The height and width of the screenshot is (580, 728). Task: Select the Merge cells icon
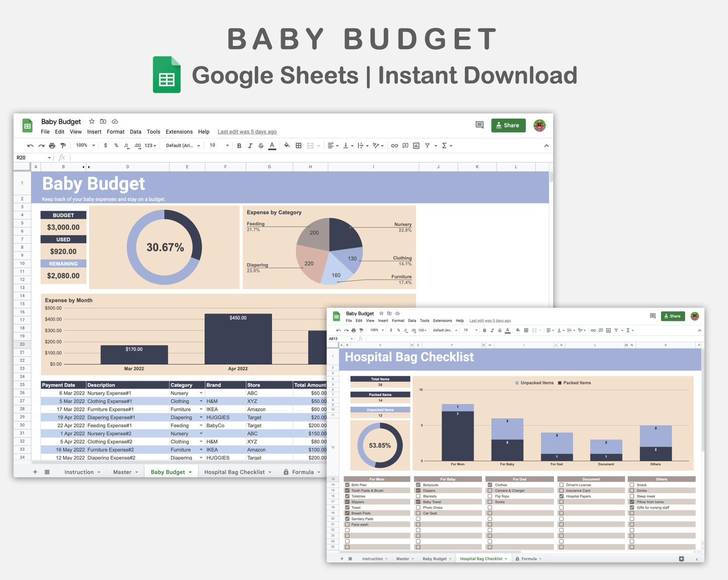click(x=309, y=146)
